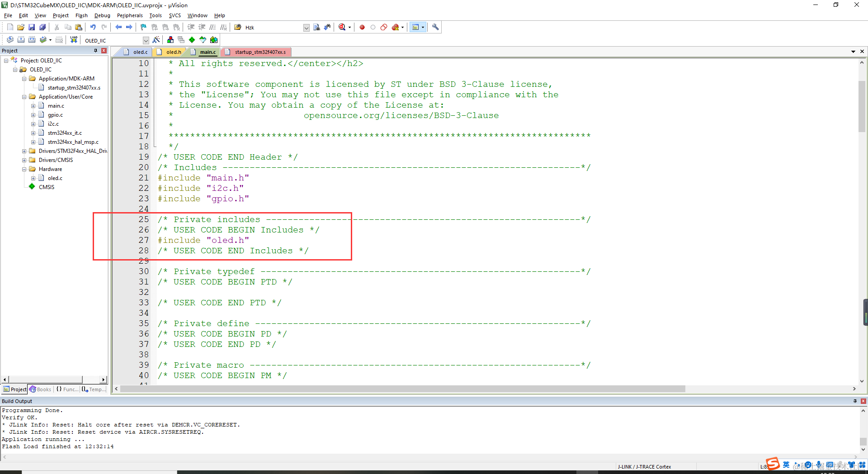This screenshot has height=474, width=868.
Task: Start a debug session with the magnifier 'd' icon
Action: (342, 27)
